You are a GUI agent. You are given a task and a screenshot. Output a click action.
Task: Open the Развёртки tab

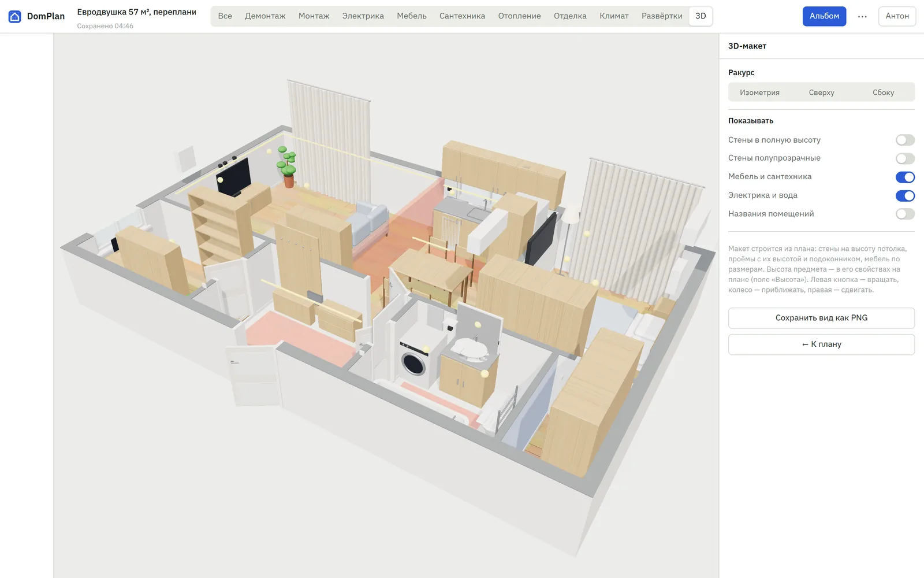pos(662,16)
